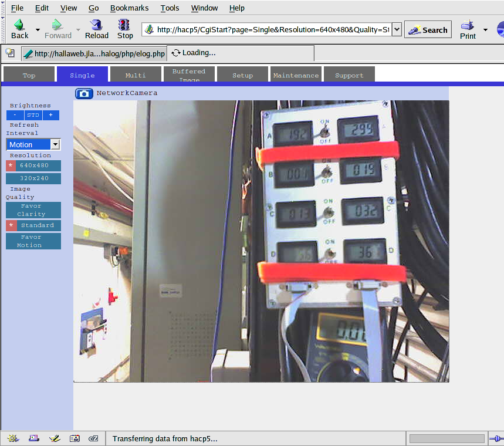Viewport: 504px width, 446px height.
Task: Click the NetworkCamera snapshot icon
Action: point(84,93)
